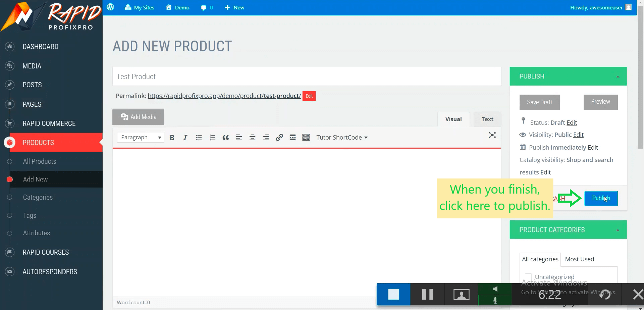Click the blue Publish button
644x310 pixels.
pyautogui.click(x=601, y=198)
